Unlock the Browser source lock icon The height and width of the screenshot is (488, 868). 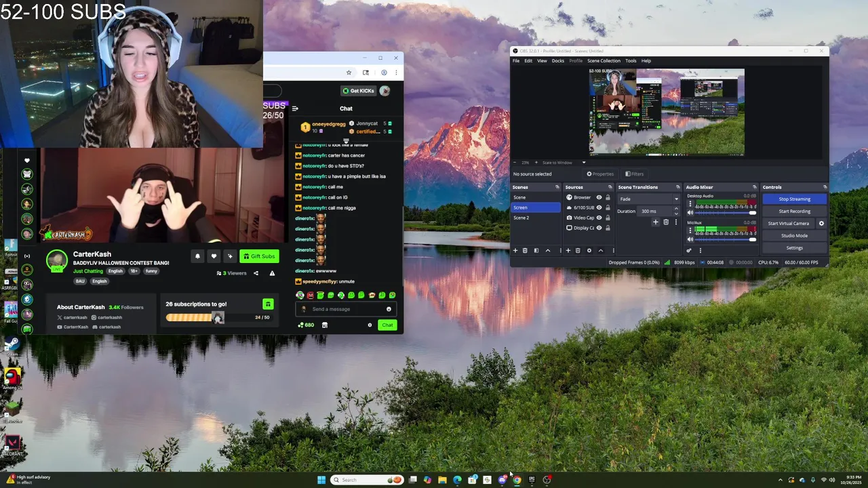(608, 197)
